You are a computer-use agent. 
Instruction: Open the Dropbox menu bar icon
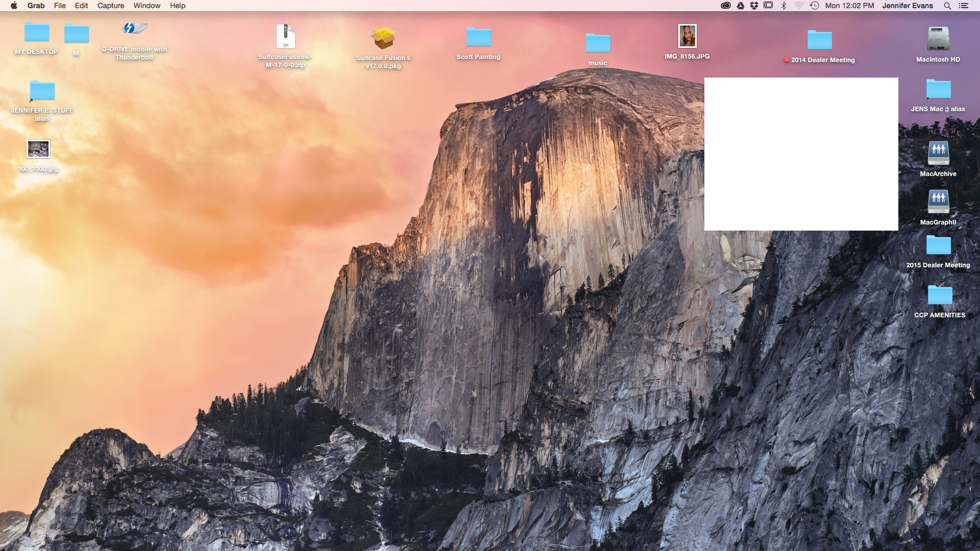(x=754, y=6)
